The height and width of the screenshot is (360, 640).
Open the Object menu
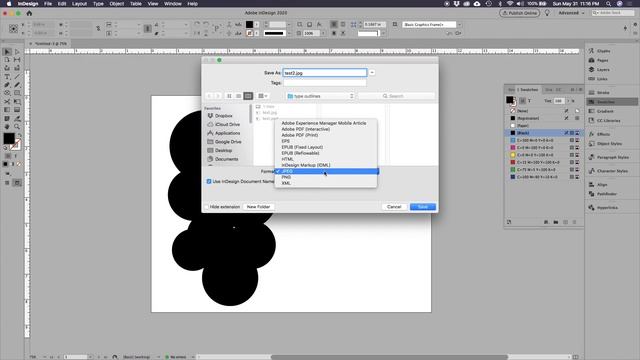pos(116,4)
